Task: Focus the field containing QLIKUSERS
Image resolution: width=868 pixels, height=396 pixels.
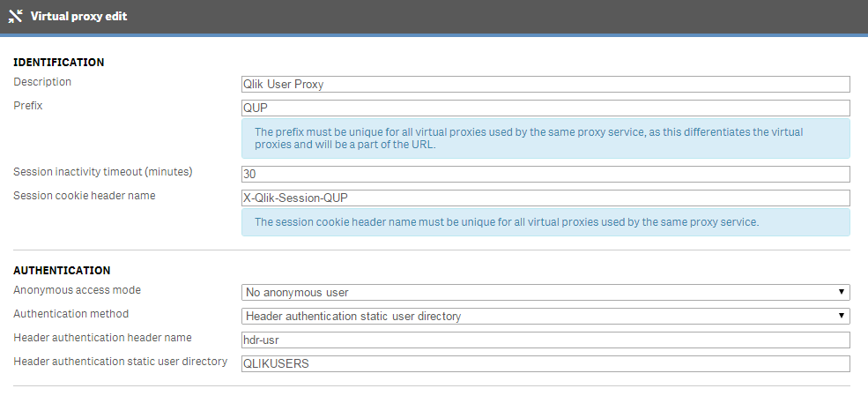Action: coord(545,363)
